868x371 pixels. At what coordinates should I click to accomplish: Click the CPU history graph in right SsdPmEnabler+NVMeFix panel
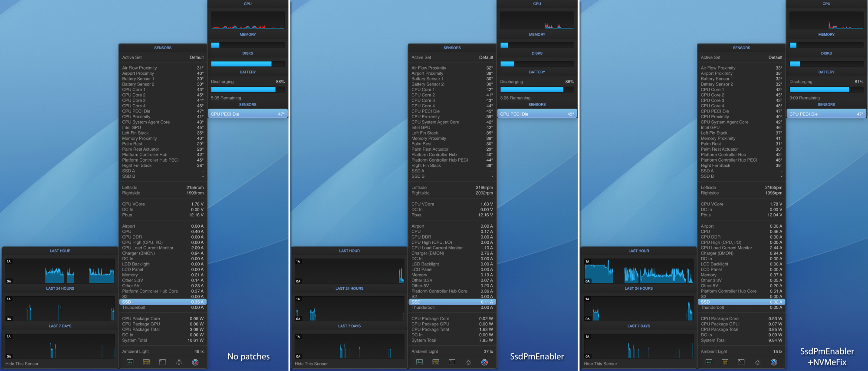pos(826,20)
